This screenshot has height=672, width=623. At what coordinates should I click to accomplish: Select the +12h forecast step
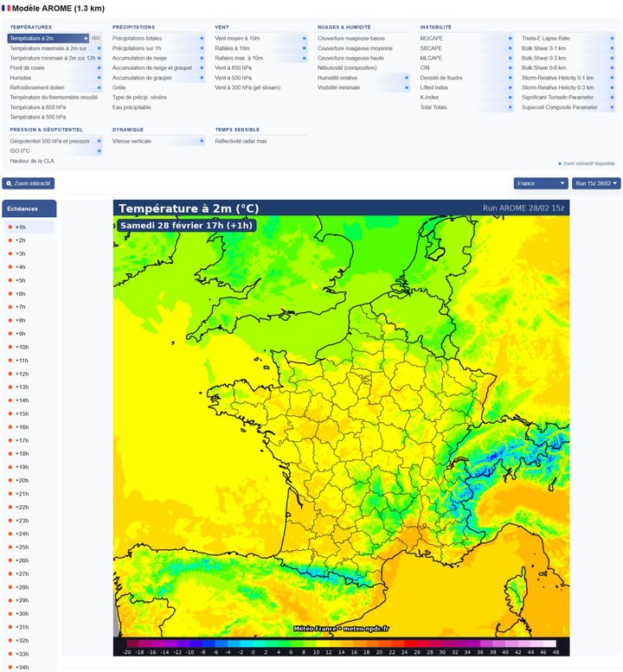click(x=22, y=374)
